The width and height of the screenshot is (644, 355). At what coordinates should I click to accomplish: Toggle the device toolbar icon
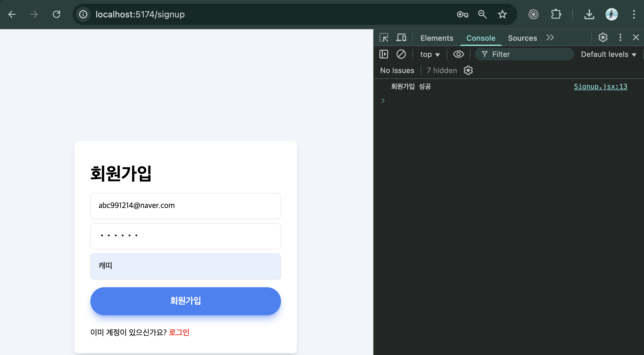[x=401, y=38]
